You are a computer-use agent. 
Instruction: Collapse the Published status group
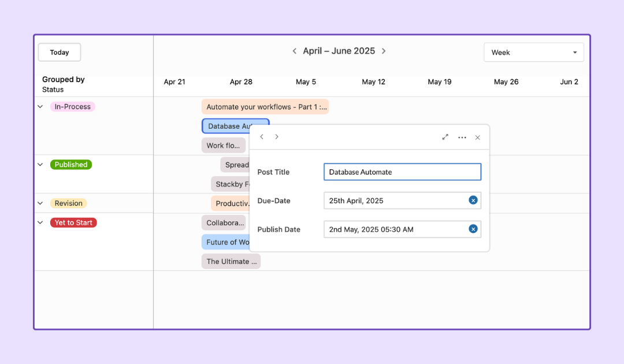click(40, 164)
